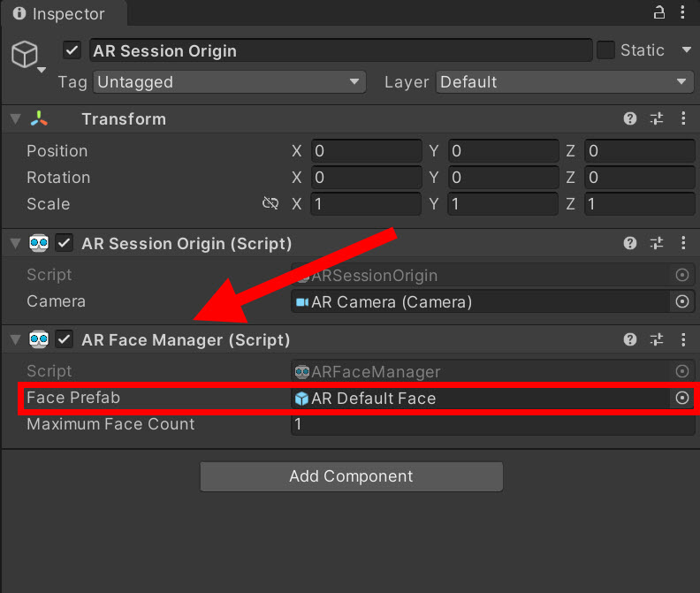Click the Scale label

[x=49, y=204]
